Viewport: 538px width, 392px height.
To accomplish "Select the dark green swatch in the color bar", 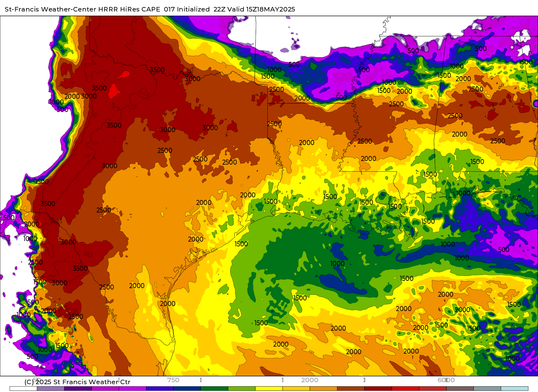I will [x=214, y=389].
